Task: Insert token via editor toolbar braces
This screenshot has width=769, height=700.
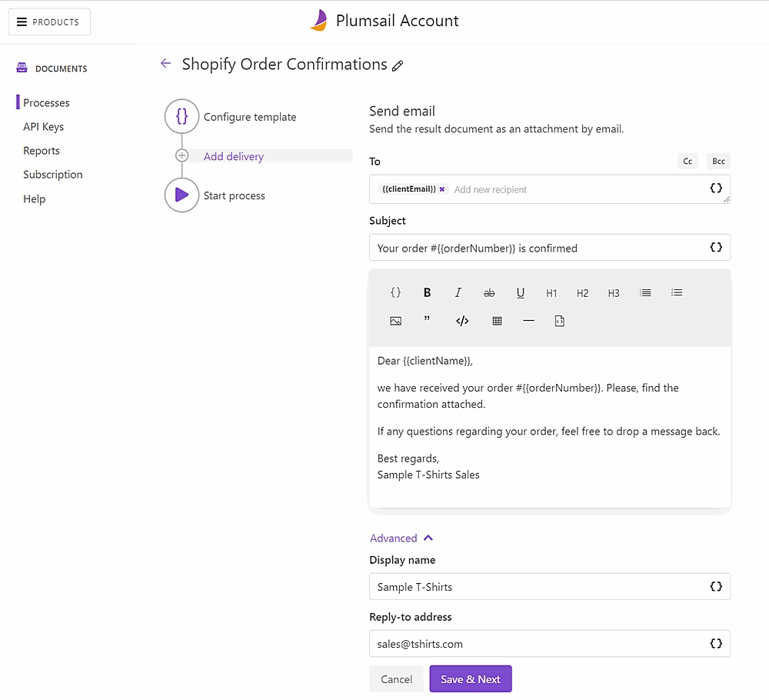Action: click(395, 292)
